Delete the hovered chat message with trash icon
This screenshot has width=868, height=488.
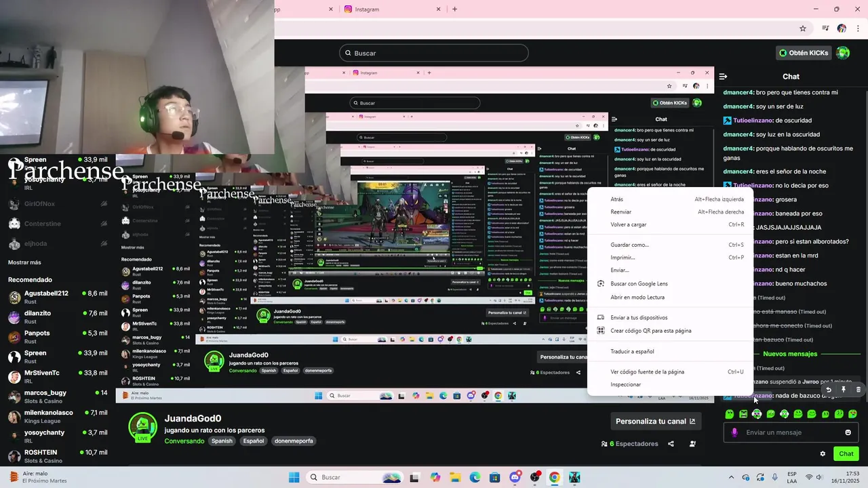859,390
